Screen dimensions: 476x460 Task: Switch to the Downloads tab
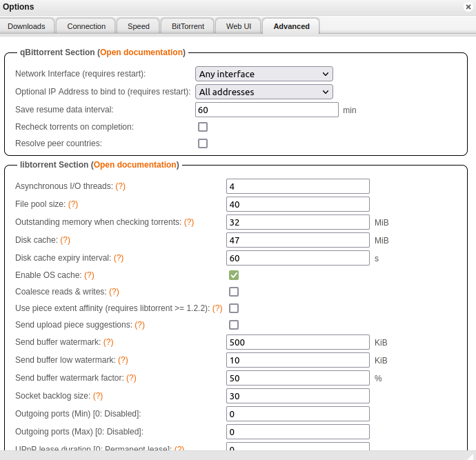click(26, 26)
